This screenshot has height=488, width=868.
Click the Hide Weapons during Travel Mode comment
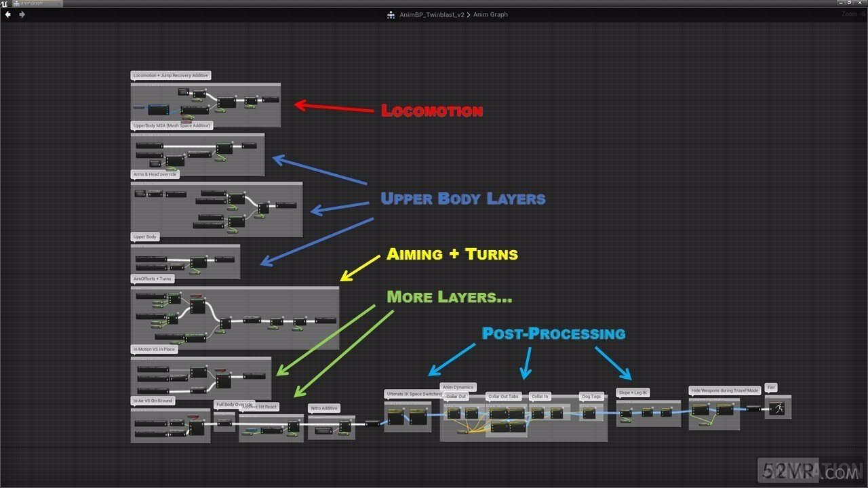click(724, 390)
